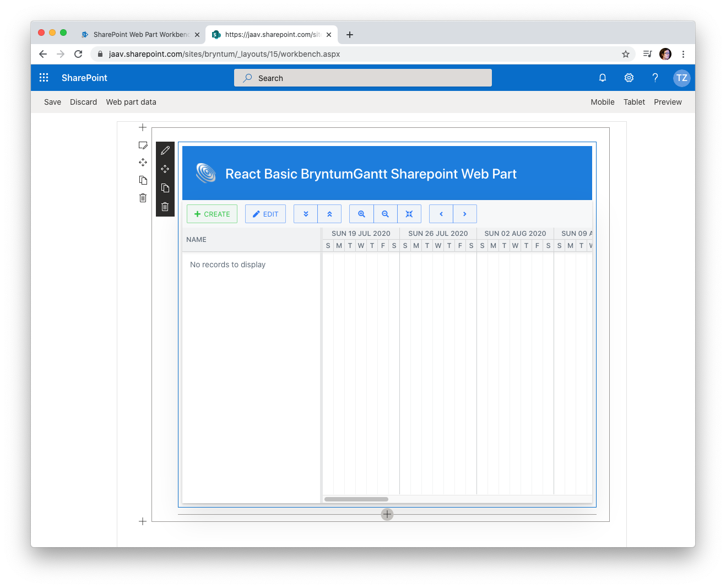Shift timeline to next time span
The image size is (726, 588).
click(465, 214)
